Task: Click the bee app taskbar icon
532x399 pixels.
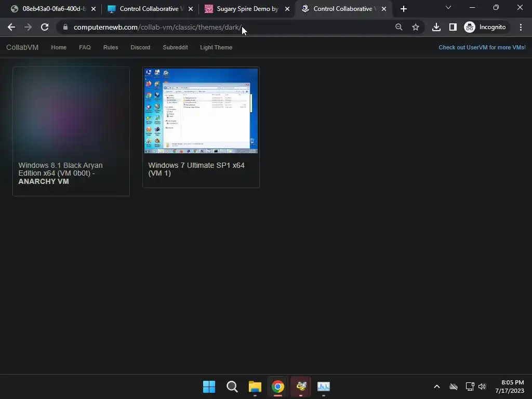Action: 301,387
